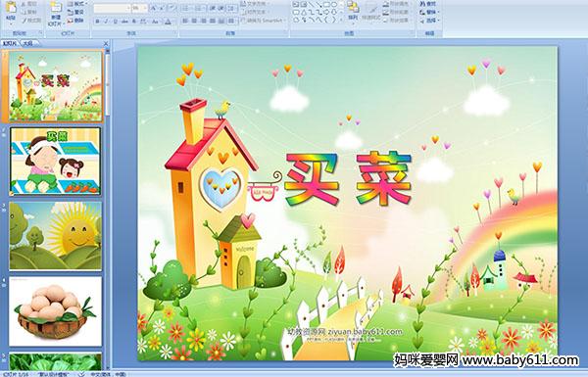Toggle Underline formatting

tap(115, 22)
